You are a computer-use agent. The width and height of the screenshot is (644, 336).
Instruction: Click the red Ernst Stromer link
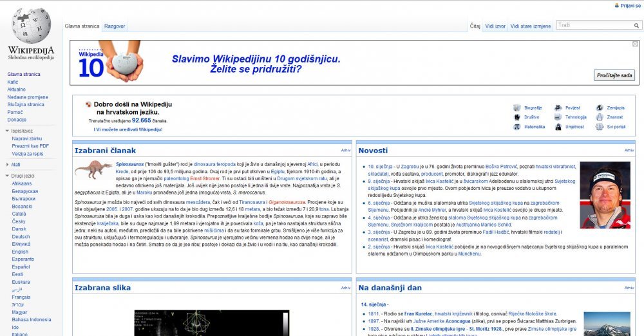[x=205, y=179]
